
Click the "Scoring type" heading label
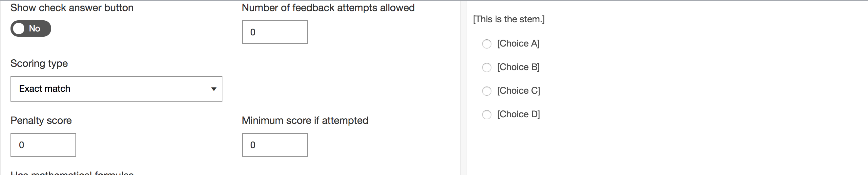[x=39, y=63]
